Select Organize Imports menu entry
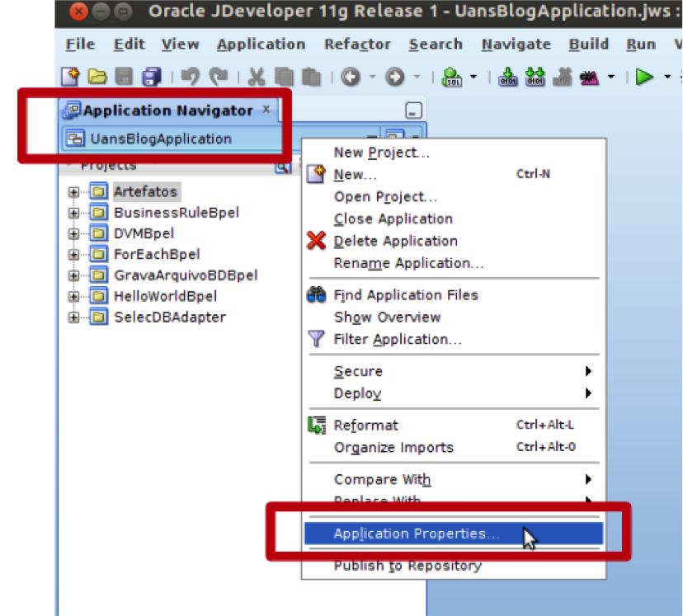This screenshot has width=683, height=616. 454,447
